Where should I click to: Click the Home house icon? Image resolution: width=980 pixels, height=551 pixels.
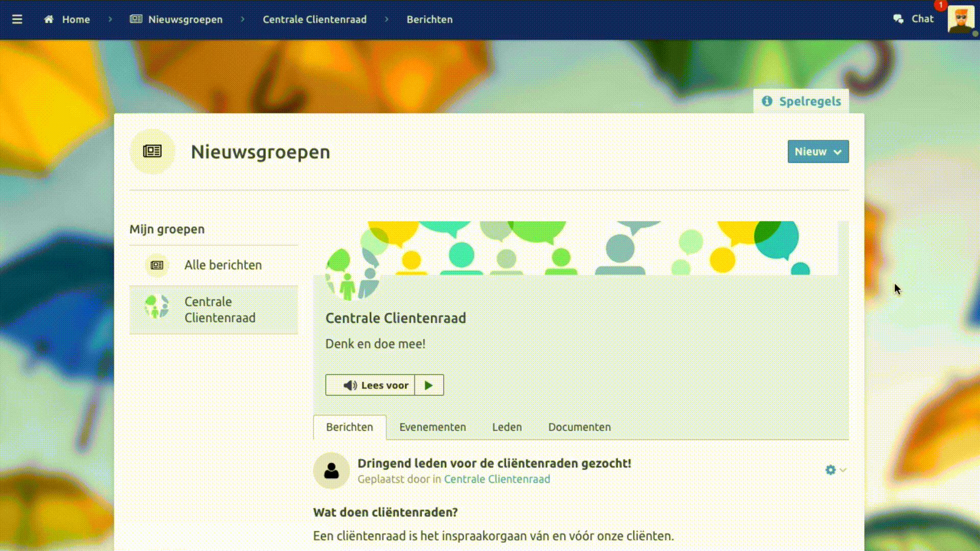pyautogui.click(x=49, y=19)
